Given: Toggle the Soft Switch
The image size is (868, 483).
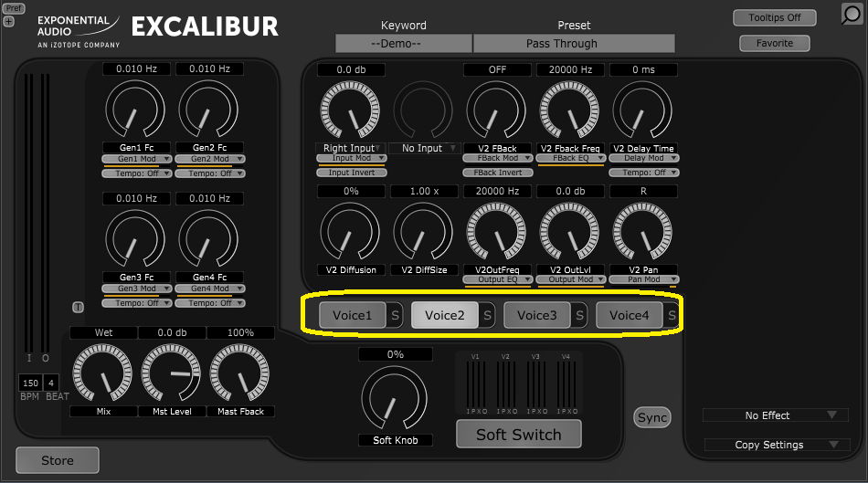Looking at the screenshot, I should click(519, 435).
